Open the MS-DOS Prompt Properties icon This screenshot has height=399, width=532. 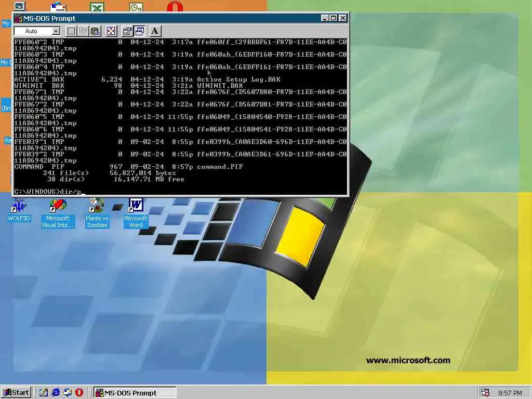coord(127,31)
